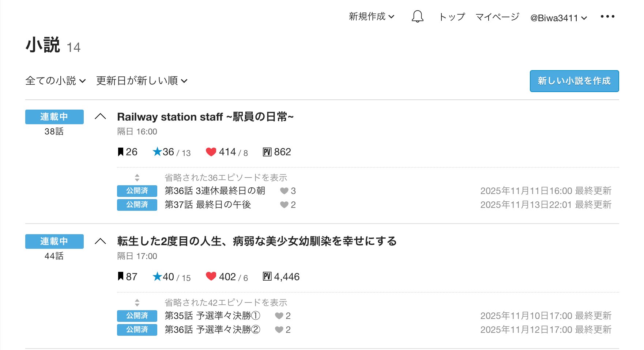
Task: Open the notifications bell
Action: (417, 17)
